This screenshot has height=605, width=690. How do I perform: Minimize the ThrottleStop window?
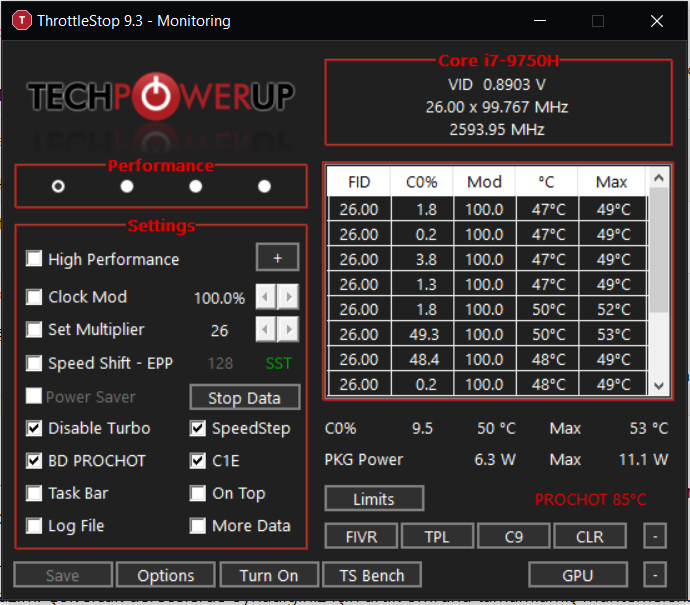click(540, 21)
